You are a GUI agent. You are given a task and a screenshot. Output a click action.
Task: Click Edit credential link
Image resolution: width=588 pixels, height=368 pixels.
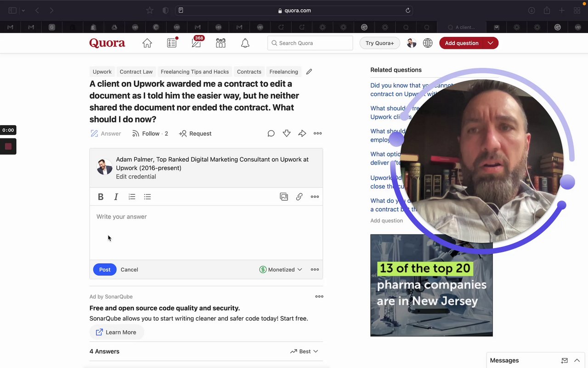point(136,177)
